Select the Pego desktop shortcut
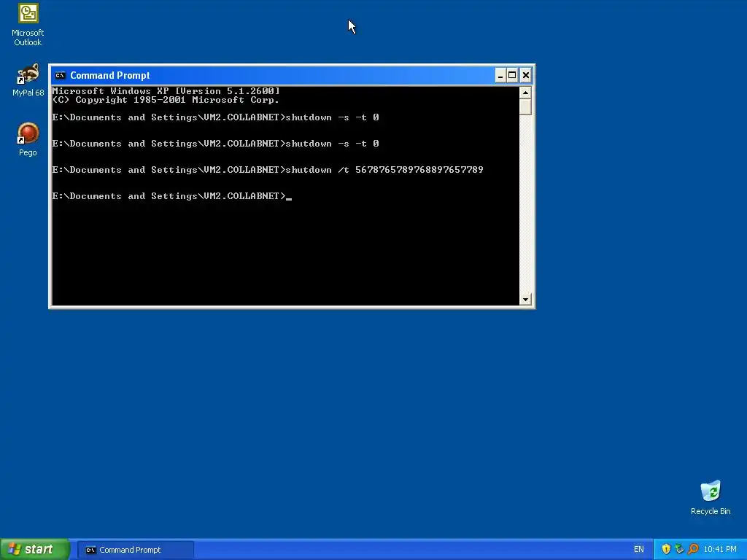Image resolution: width=747 pixels, height=560 pixels. click(x=28, y=139)
